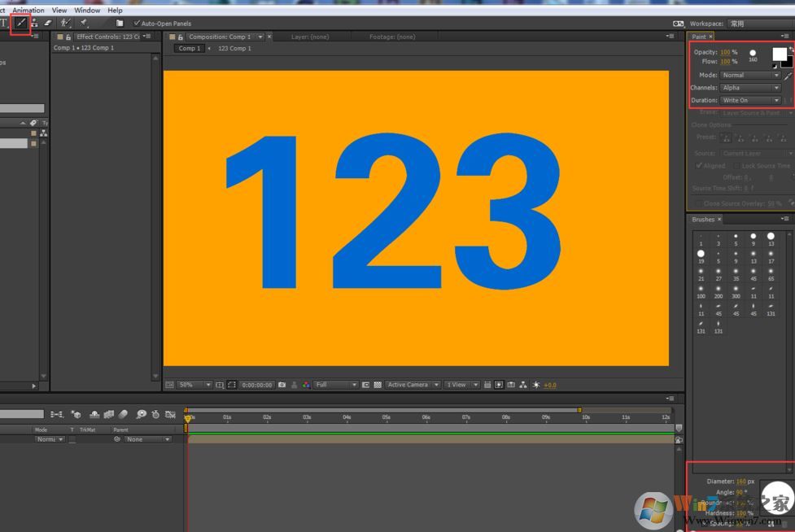
Task: Select the Brush tool in toolbar
Action: [20, 23]
